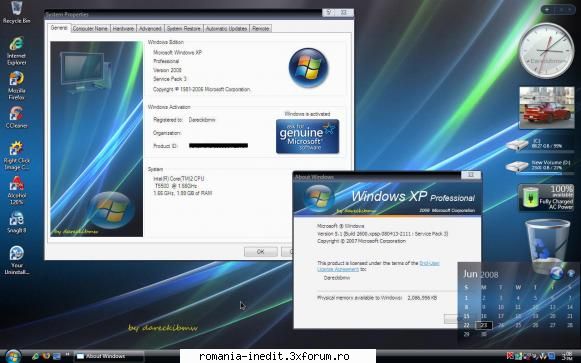Open the Automatic Updates tab
This screenshot has width=581, height=363.
tap(226, 29)
